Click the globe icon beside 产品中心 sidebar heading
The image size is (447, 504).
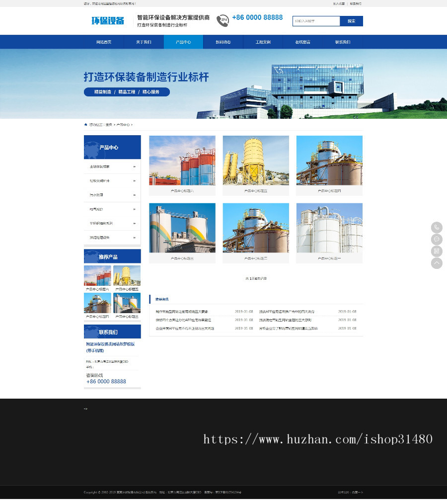(x=92, y=147)
